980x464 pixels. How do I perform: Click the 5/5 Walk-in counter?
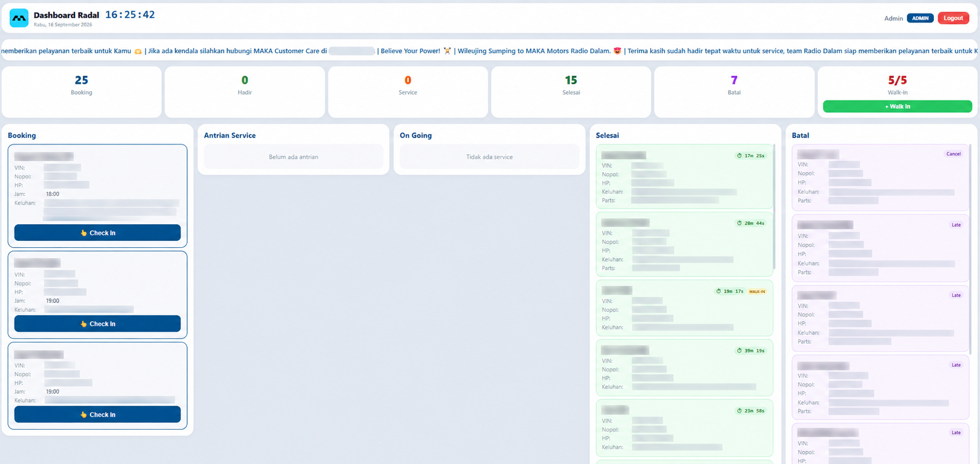coord(897,80)
